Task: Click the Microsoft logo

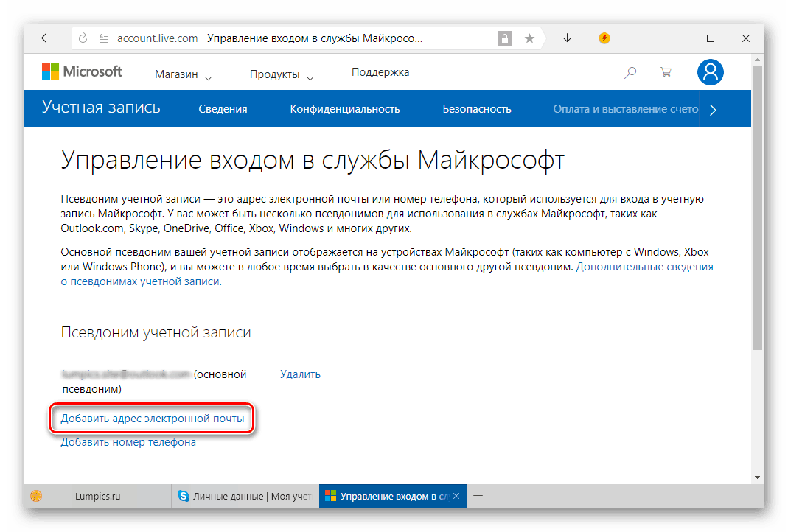Action: pyautogui.click(x=82, y=71)
